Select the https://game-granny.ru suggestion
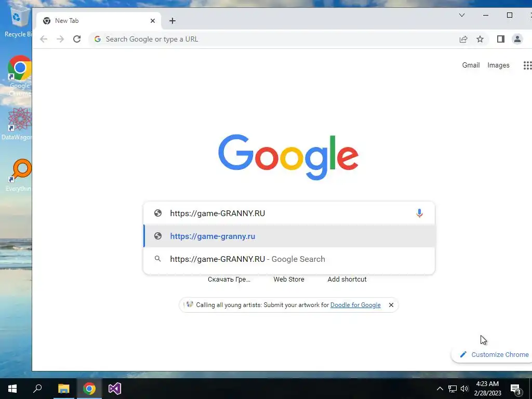 click(289, 236)
